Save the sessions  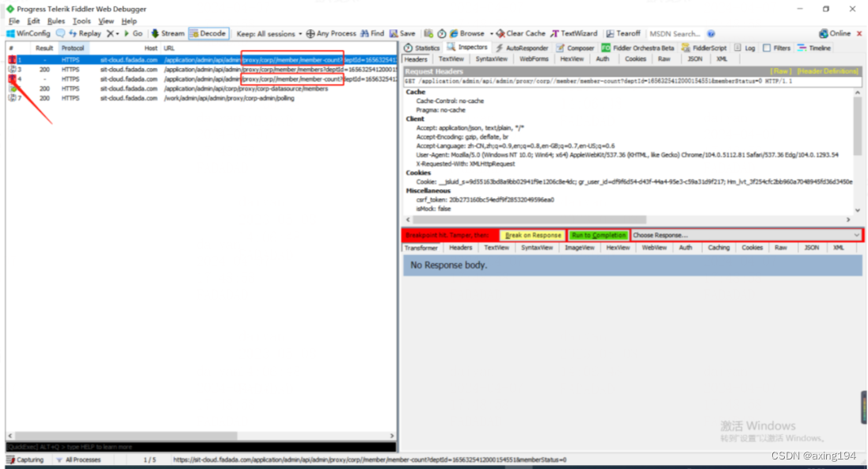click(x=402, y=34)
